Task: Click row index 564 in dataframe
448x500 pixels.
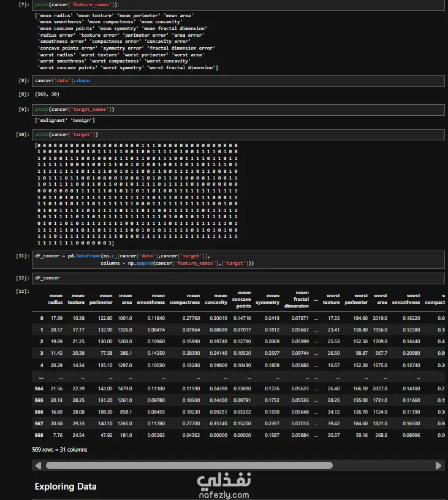Action: pyautogui.click(x=39, y=388)
